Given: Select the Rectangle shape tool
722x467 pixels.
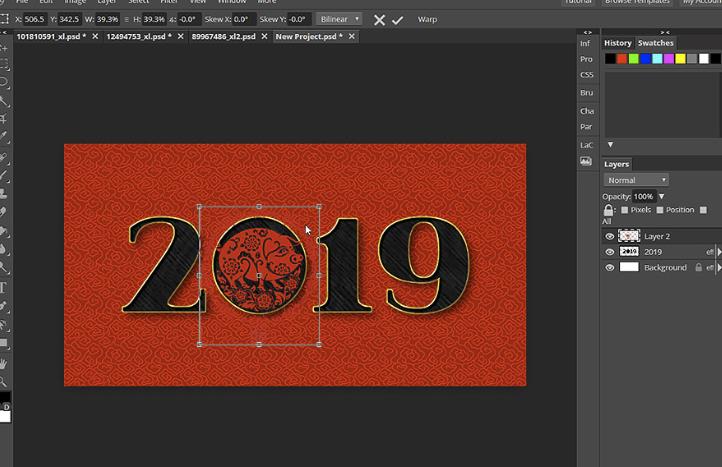Looking at the screenshot, I should pos(4,343).
